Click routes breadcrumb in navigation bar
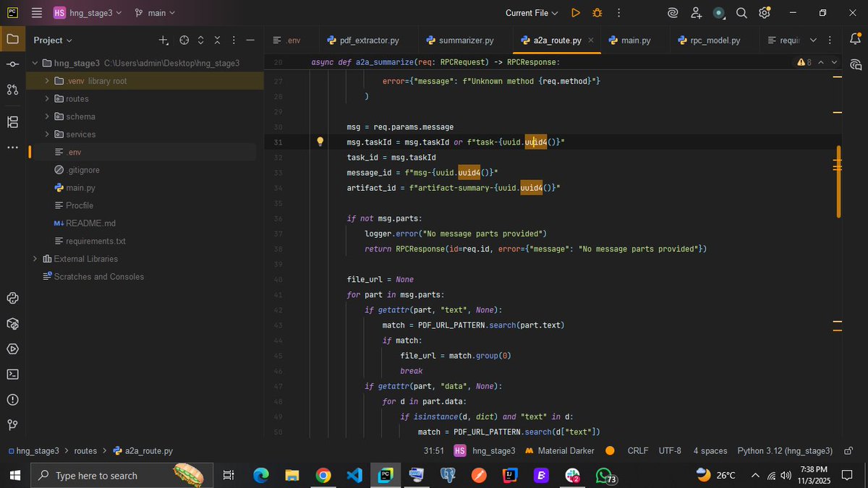This screenshot has height=488, width=868. pyautogui.click(x=85, y=450)
